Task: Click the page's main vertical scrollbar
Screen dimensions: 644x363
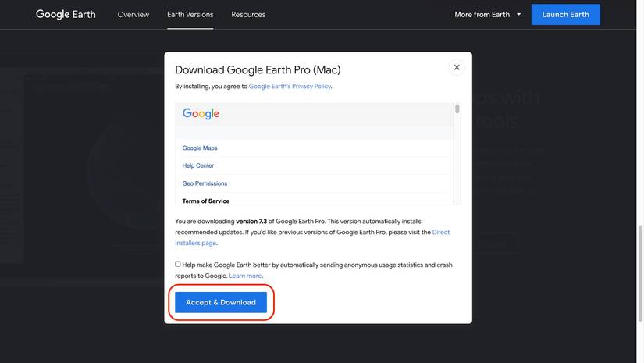Action: coord(640,273)
